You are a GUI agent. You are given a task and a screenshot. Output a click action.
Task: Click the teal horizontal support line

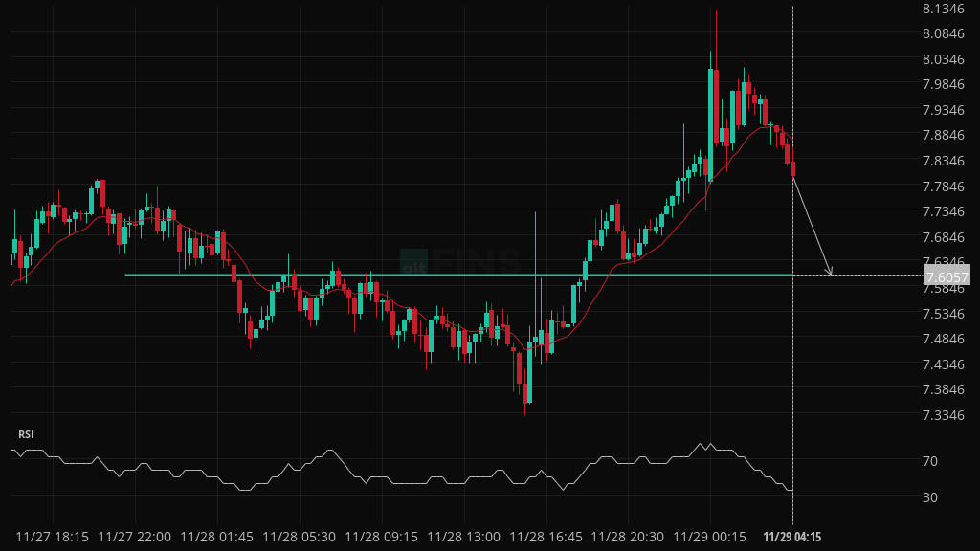pyautogui.click(x=383, y=275)
